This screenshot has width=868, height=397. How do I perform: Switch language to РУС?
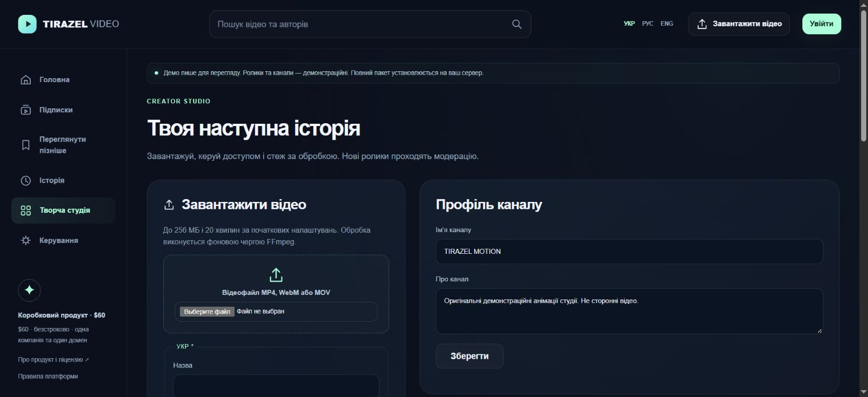click(648, 24)
